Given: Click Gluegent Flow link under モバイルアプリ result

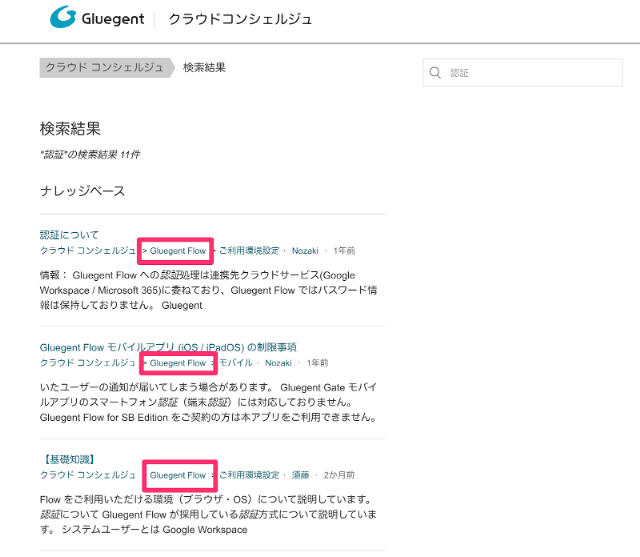Looking at the screenshot, I should pyautogui.click(x=178, y=363).
